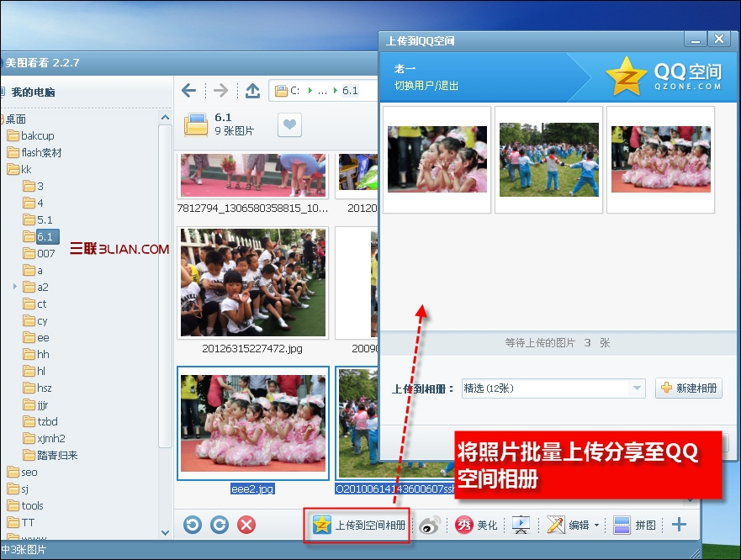Open folder 3 under kk
Screen dimensions: 741x560
[33, 186]
